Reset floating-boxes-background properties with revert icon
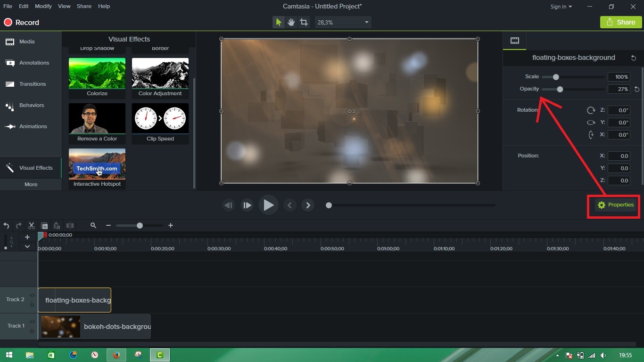Screen dimensions: 644x362 coord(634,58)
